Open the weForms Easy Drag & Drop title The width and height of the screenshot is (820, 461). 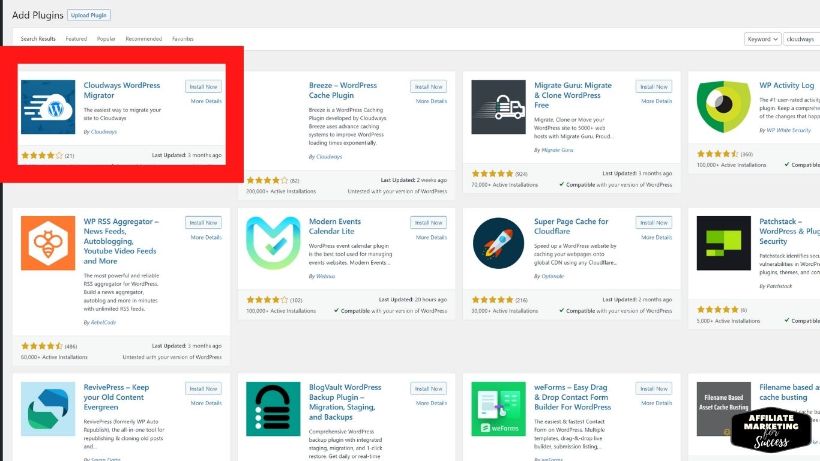[572, 397]
